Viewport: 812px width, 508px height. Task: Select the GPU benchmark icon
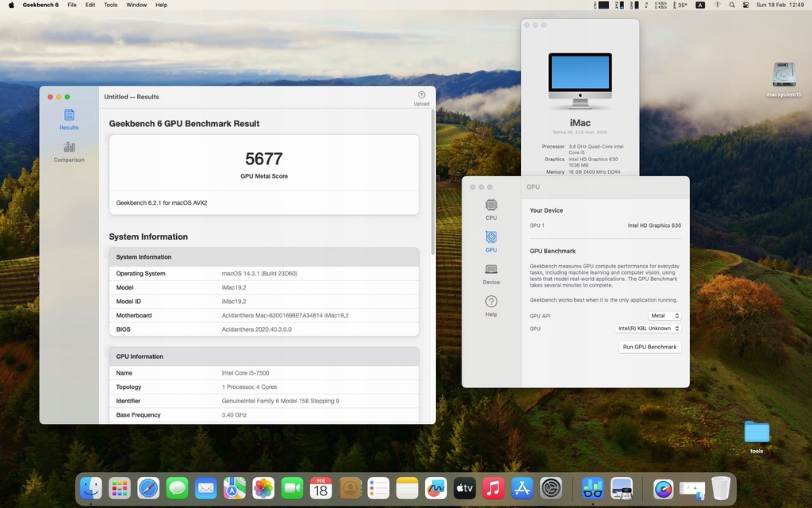coord(491,241)
